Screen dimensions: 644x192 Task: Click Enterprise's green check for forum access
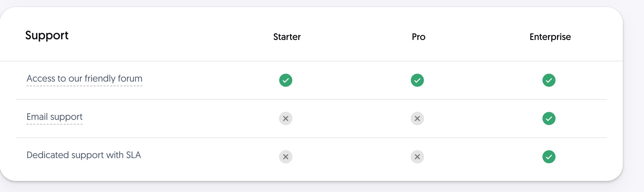549,80
